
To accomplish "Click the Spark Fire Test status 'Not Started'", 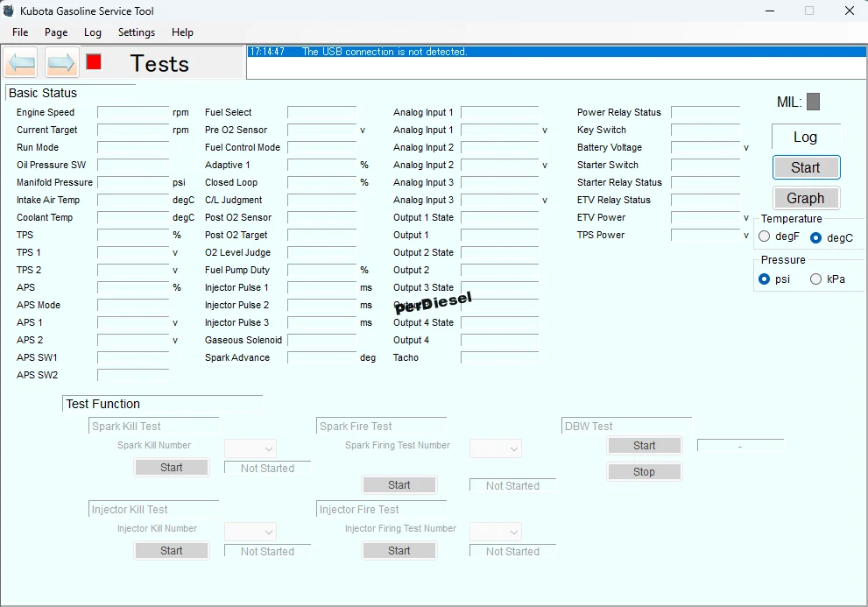I will point(512,486).
